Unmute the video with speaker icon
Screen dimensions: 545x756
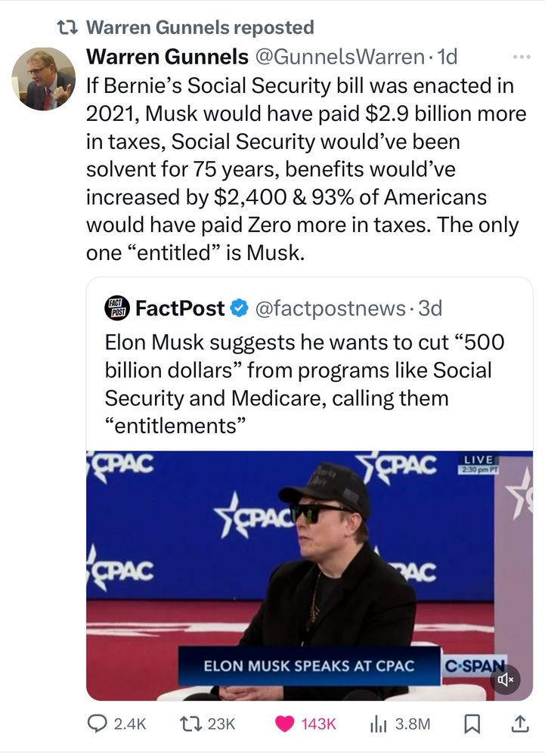505,680
